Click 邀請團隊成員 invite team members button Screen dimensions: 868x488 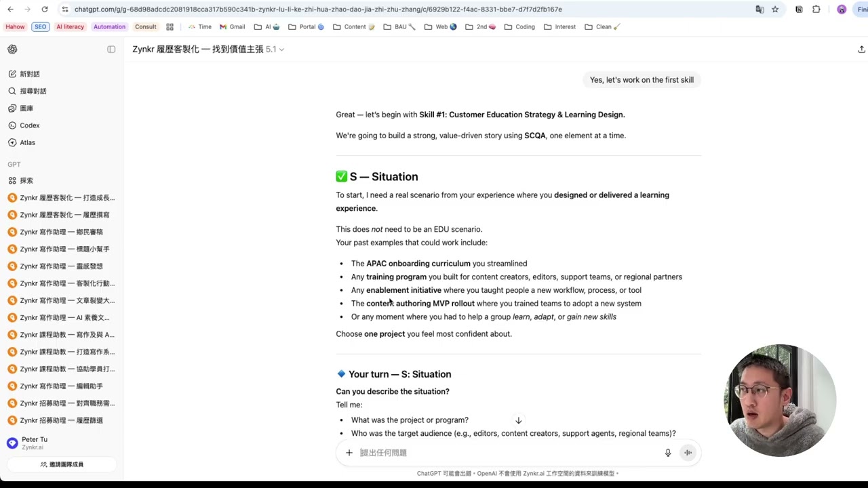(62, 464)
